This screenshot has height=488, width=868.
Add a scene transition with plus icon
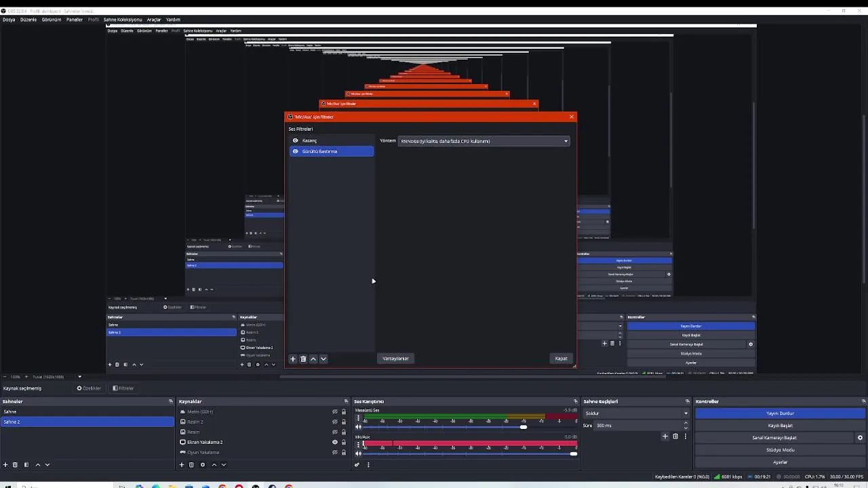coord(665,436)
